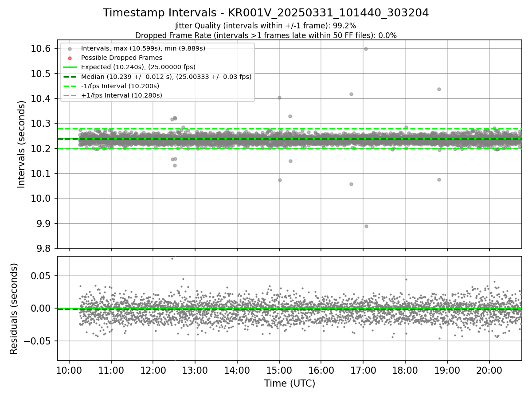Click the minimum outlier point at 9.889 seconds
The image size is (532, 399).
(366, 226)
